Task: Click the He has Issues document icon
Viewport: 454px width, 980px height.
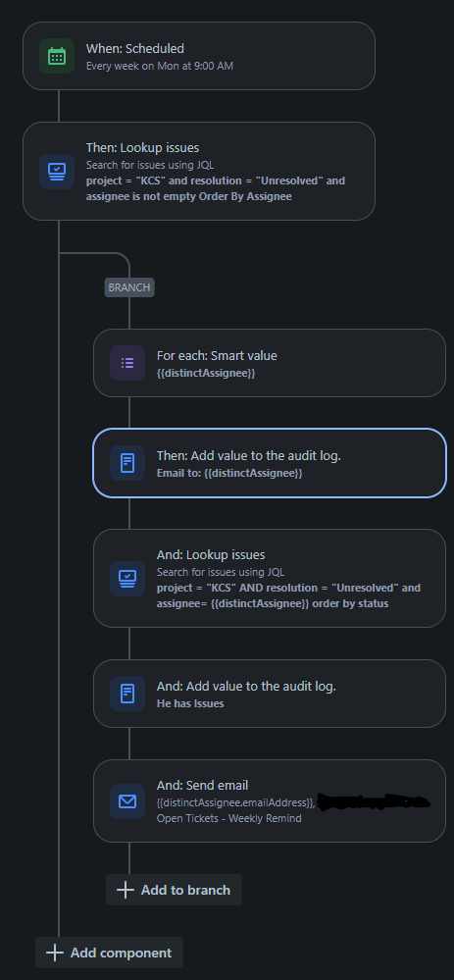Action: [x=127, y=694]
